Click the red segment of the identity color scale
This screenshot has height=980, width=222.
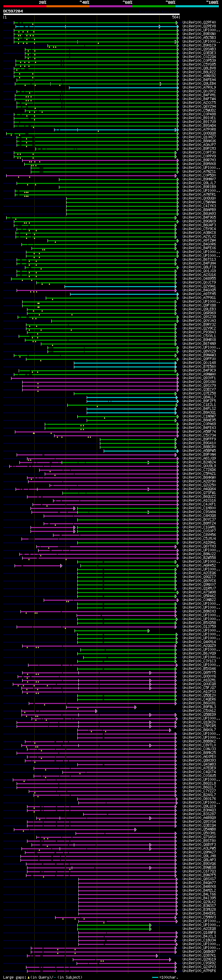point(25,6)
